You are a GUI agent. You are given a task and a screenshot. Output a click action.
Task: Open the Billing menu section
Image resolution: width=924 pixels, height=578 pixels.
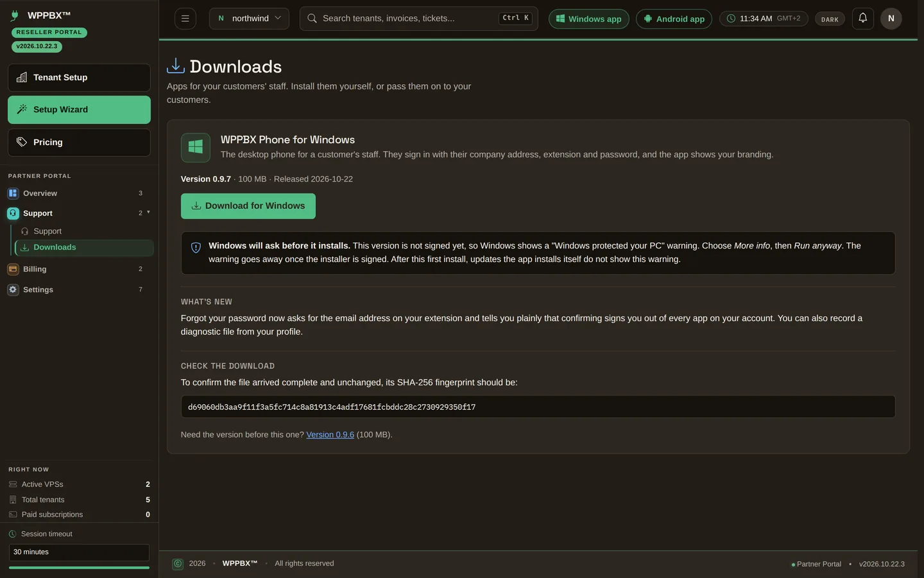coord(79,269)
